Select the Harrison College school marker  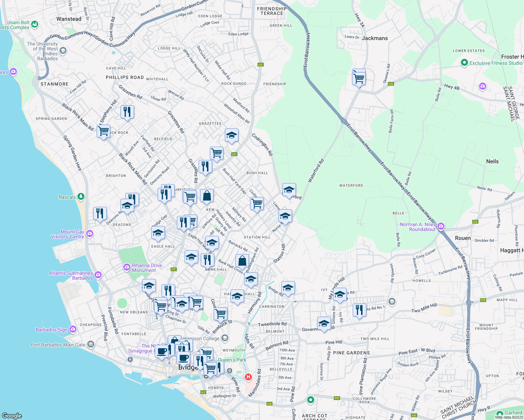(x=225, y=338)
